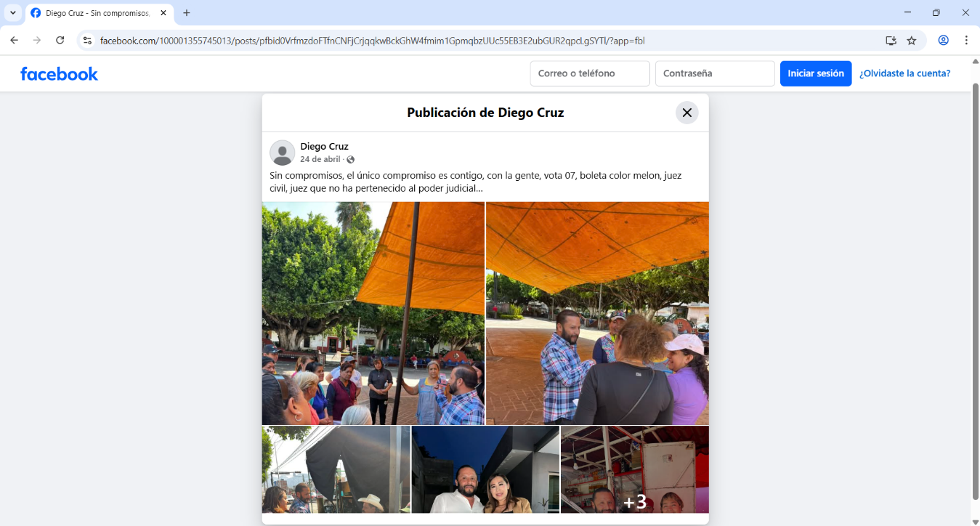Open the photo of man in plaid shirt

pyautogui.click(x=597, y=313)
